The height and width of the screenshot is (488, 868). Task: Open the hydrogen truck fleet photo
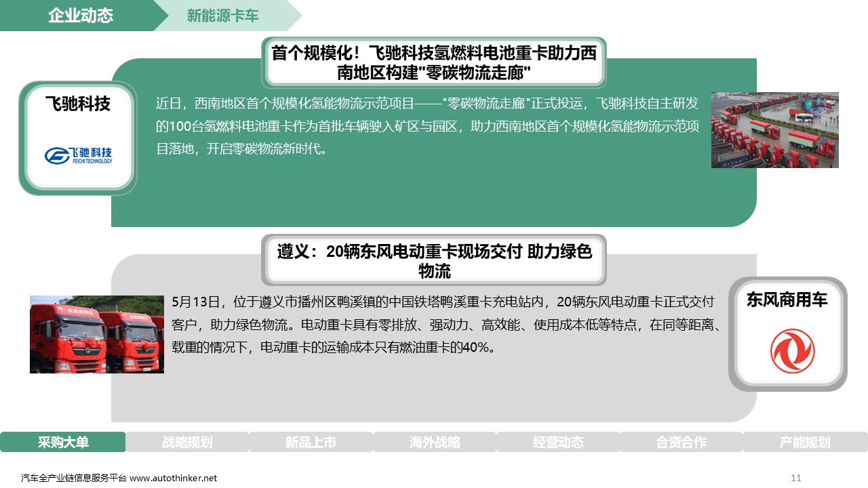(x=774, y=130)
